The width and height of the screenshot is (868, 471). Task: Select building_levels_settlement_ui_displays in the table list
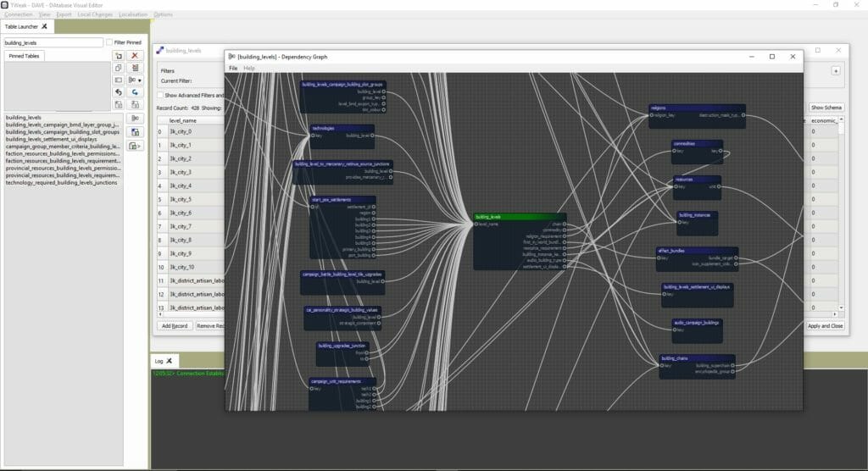(x=50, y=139)
